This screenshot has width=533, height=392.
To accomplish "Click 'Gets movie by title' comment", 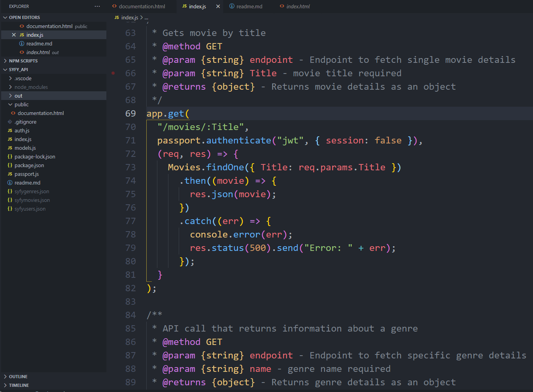I will tap(214, 33).
